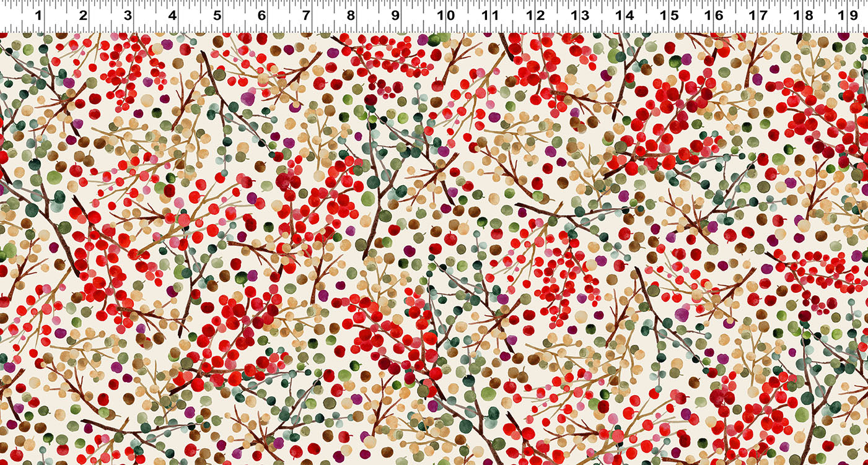
Task: Pick the 4 inch mark on the ruler
Action: point(172,15)
